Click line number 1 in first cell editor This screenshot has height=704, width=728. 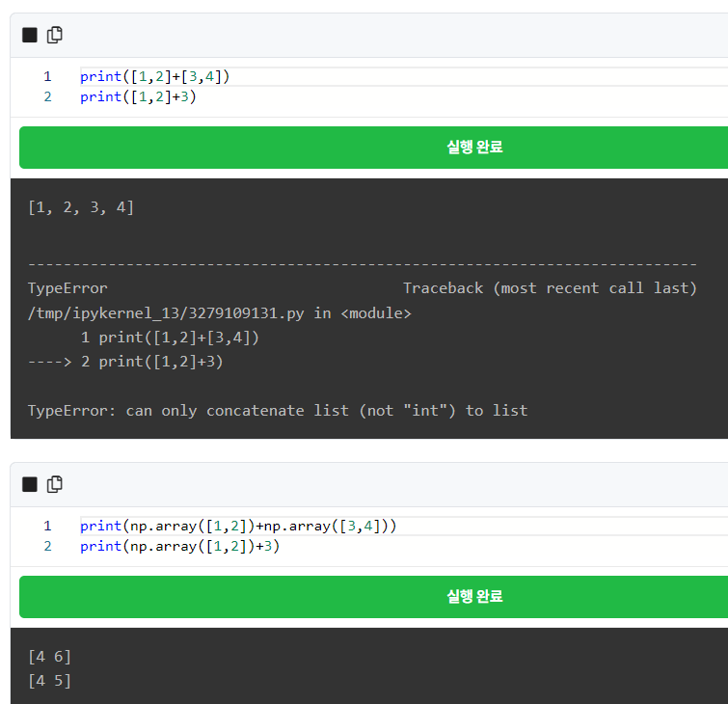click(x=47, y=76)
